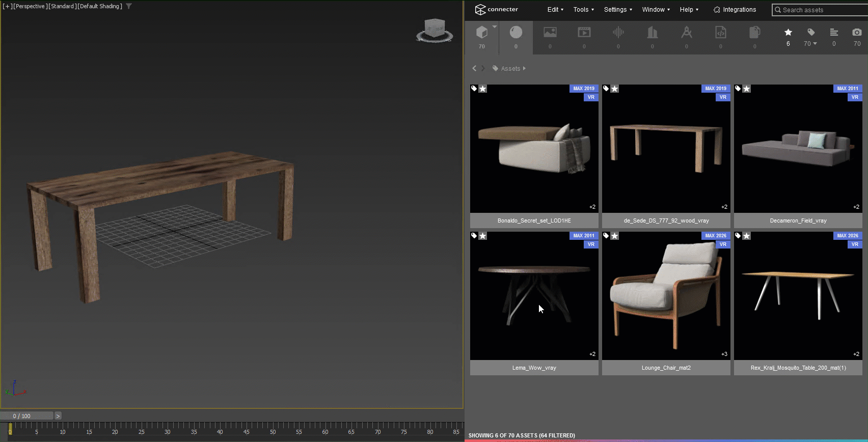Click tag icon on Decameron_Field_vray
Image resolution: width=868 pixels, height=442 pixels.
click(738, 89)
